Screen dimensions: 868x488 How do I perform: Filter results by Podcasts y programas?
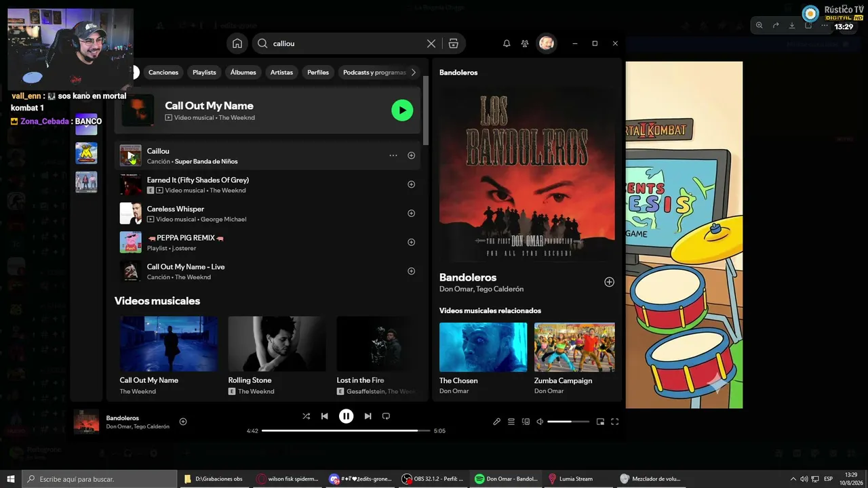(x=374, y=73)
